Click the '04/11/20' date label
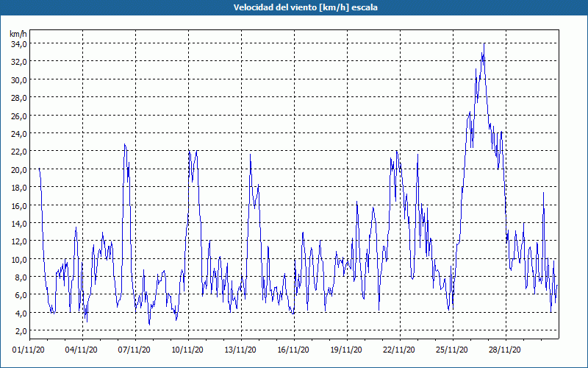 click(82, 350)
